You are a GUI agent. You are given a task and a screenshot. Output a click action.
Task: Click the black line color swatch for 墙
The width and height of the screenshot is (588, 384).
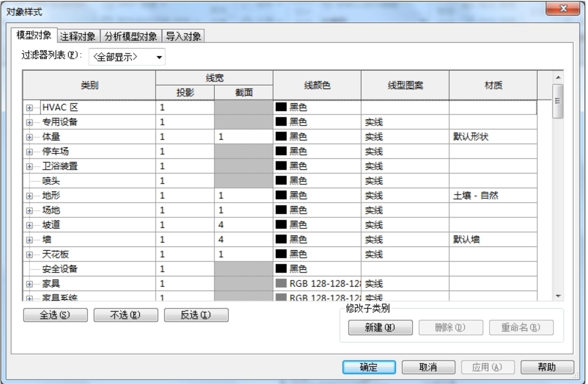click(281, 240)
